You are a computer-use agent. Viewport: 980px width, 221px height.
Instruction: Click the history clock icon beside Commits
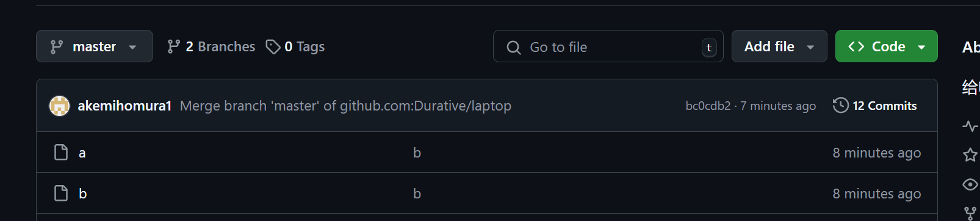click(840, 105)
